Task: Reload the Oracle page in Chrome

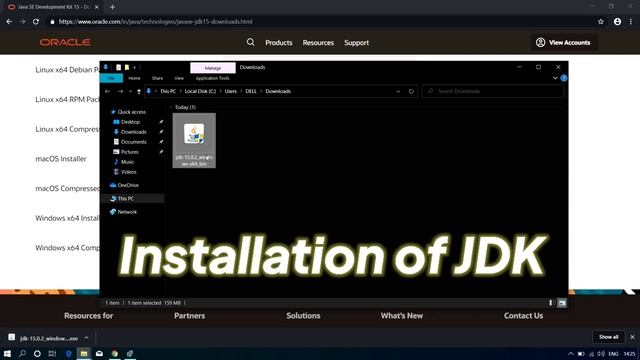Action: click(x=36, y=22)
